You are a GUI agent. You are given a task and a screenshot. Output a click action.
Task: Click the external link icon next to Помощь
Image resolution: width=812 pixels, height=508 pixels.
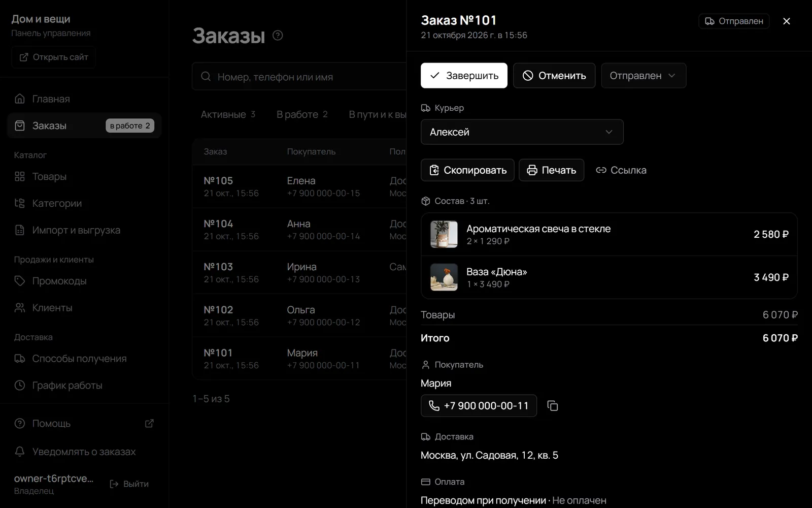[x=149, y=423]
